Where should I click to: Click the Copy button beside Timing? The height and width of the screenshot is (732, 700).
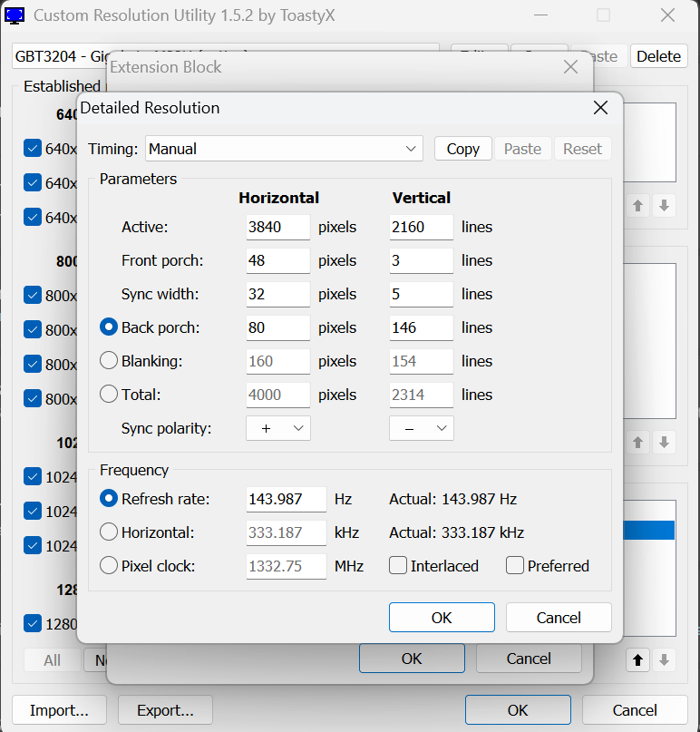pyautogui.click(x=462, y=149)
